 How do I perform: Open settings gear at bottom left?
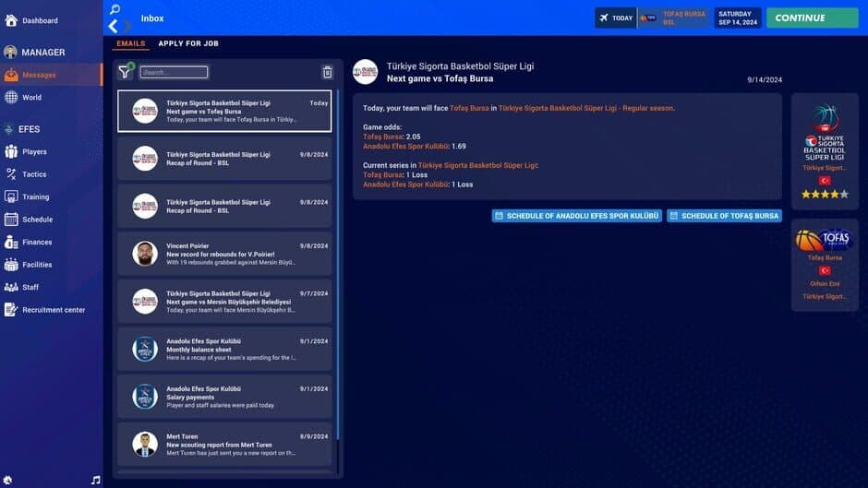point(9,480)
